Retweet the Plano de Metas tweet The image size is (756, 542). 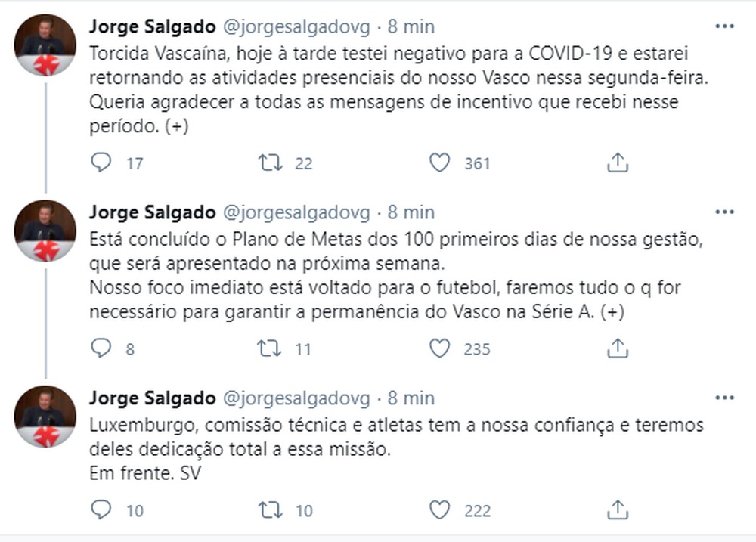coord(270,348)
